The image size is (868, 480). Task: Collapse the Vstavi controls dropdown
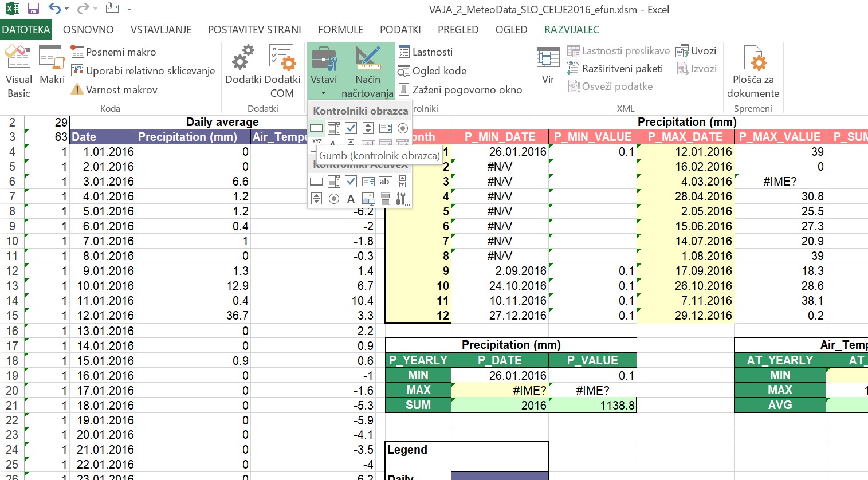coord(323,72)
